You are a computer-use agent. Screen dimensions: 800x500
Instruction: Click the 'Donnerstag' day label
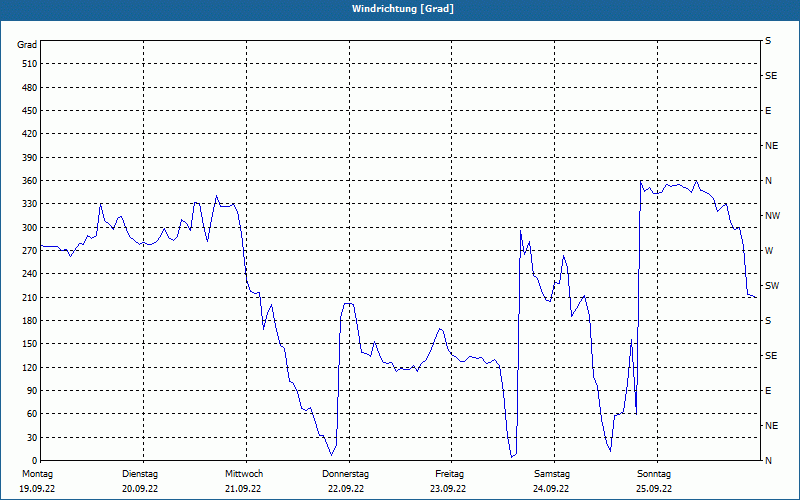point(345,474)
